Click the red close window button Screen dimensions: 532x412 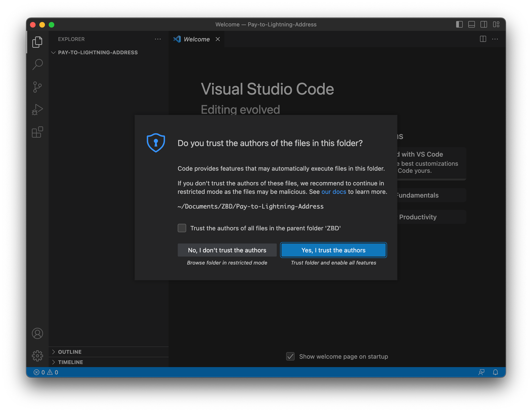[x=33, y=25]
